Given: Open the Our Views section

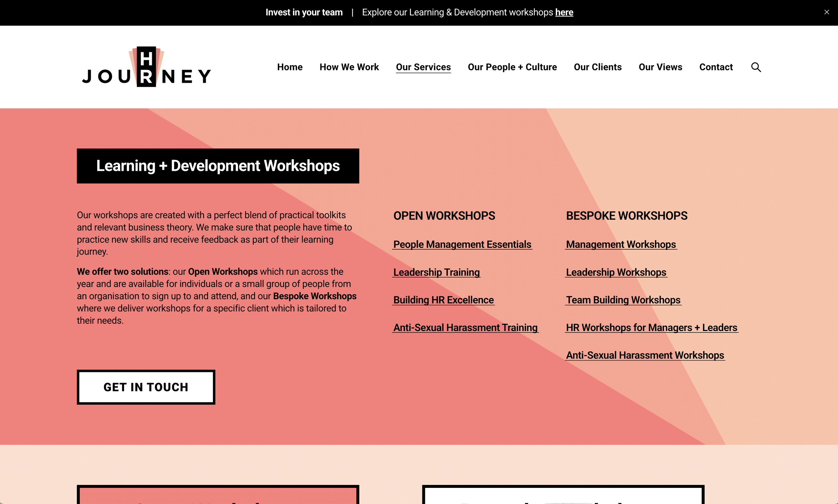Looking at the screenshot, I should (660, 67).
